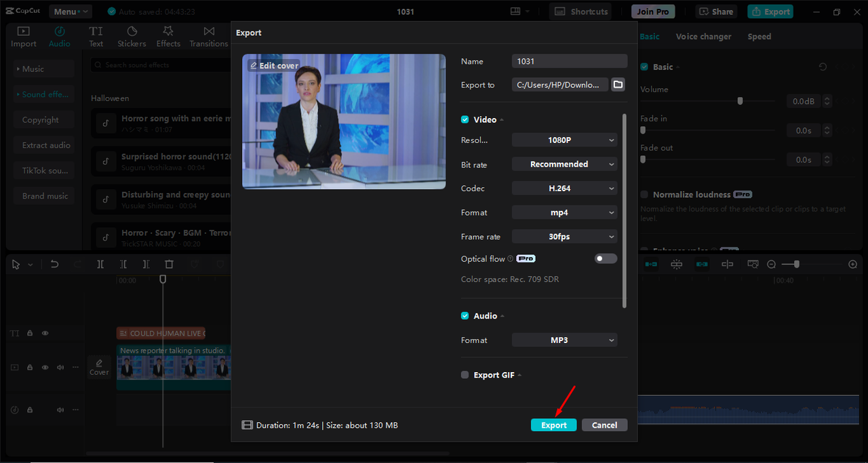This screenshot has height=463, width=868.
Task: Uncheck the Video export checkbox
Action: (465, 119)
